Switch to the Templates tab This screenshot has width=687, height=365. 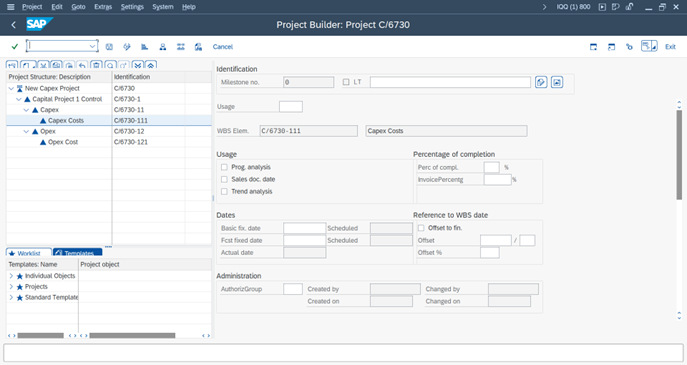78,252
